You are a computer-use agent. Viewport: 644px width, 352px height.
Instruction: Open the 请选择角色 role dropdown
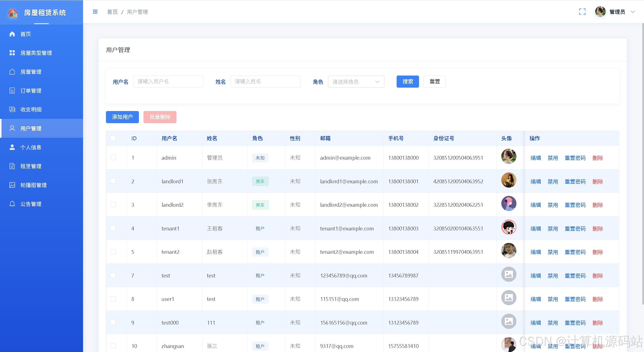pos(356,82)
